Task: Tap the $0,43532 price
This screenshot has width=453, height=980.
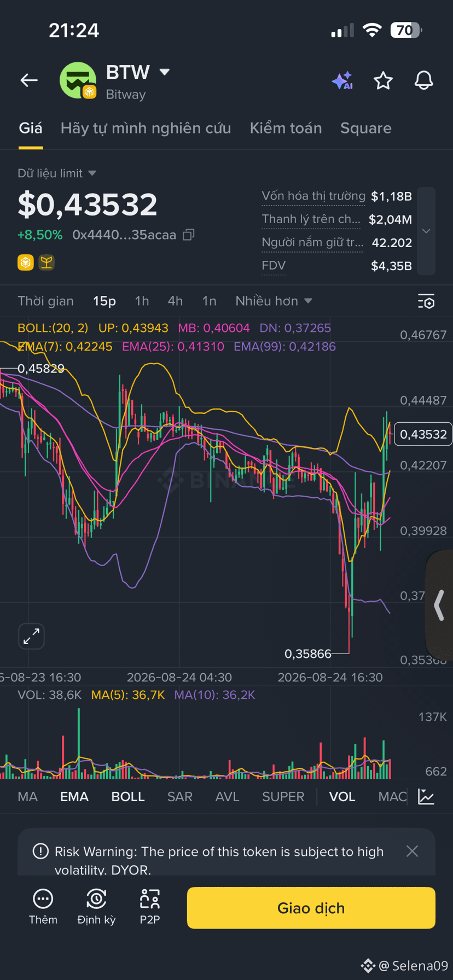Action: pos(88,204)
